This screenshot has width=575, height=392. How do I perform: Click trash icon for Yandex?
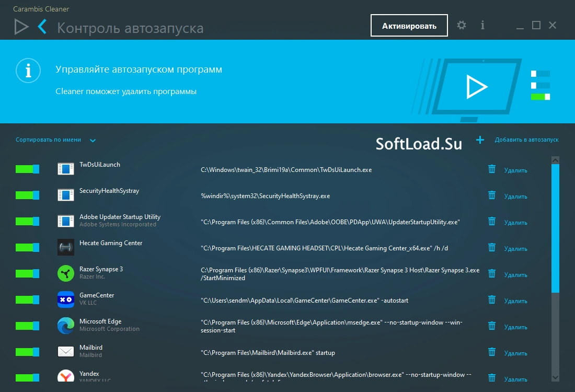492,378
